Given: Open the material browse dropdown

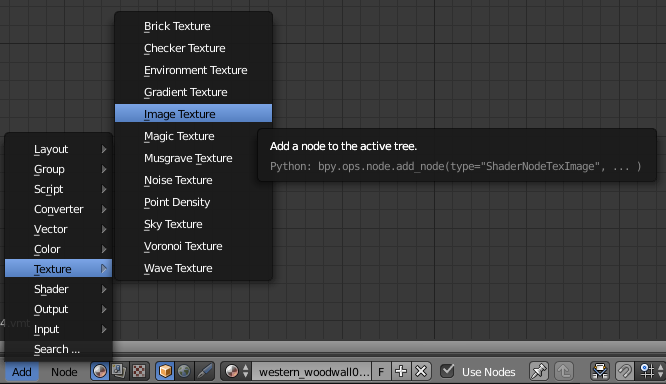Looking at the screenshot, I should 236,372.
